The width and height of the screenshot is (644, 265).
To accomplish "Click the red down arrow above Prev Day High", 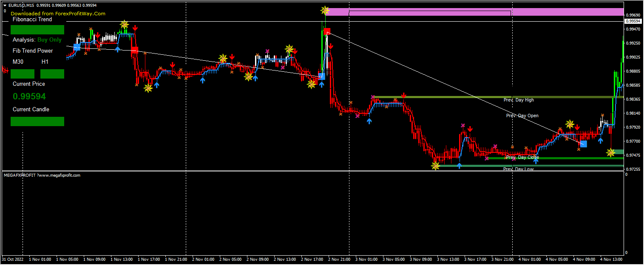I will coord(404,96).
